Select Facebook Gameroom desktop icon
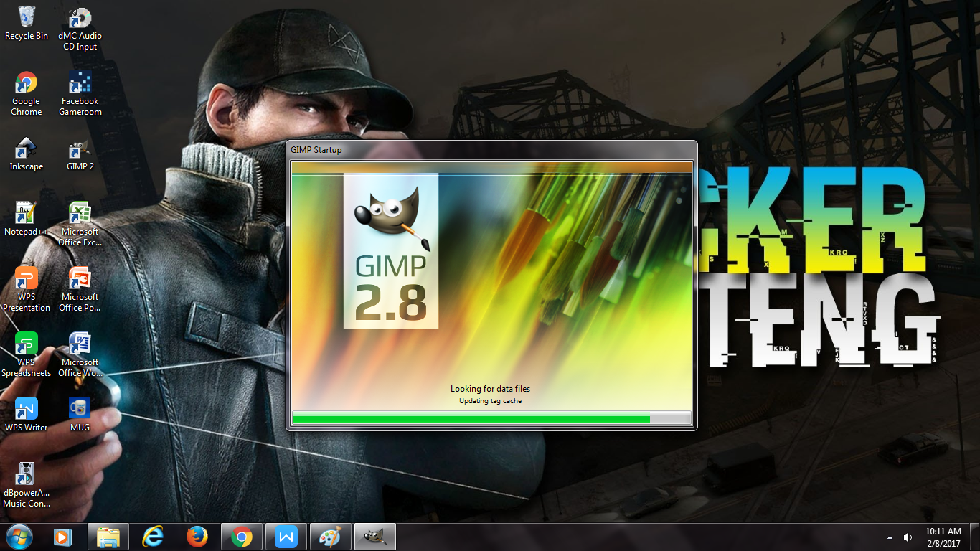This screenshot has width=980, height=551. (x=80, y=94)
